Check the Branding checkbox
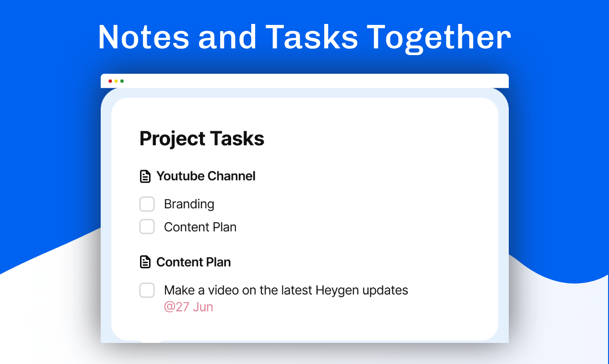The width and height of the screenshot is (609, 364). point(147,204)
